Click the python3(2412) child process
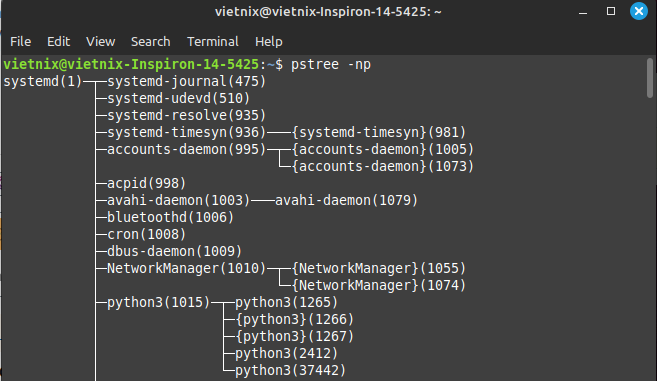The image size is (657, 381). click(287, 353)
